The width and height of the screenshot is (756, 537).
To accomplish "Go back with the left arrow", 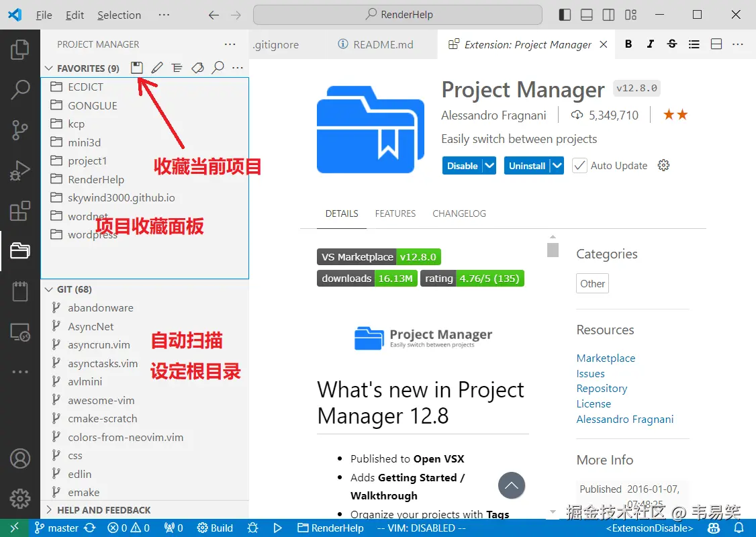I will pyautogui.click(x=214, y=15).
